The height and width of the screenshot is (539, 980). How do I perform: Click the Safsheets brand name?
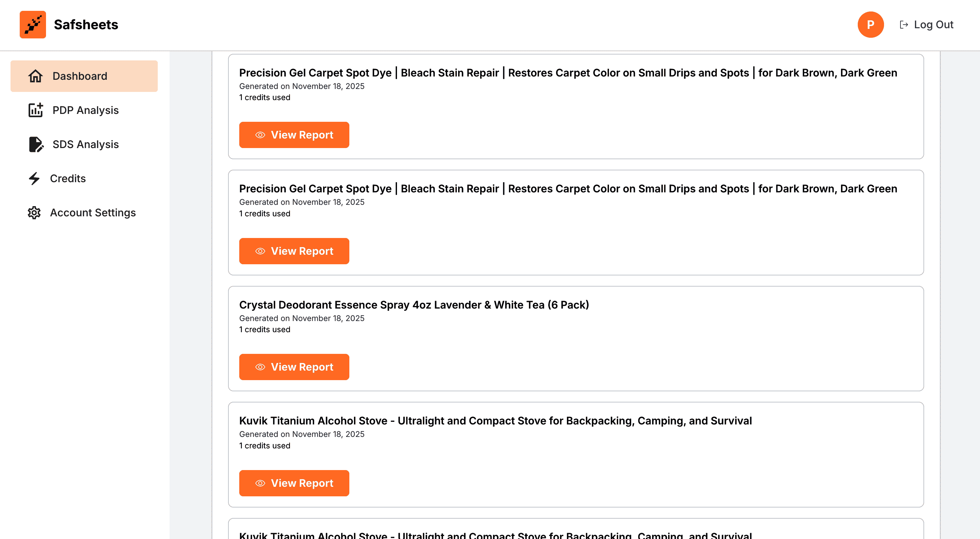86,25
